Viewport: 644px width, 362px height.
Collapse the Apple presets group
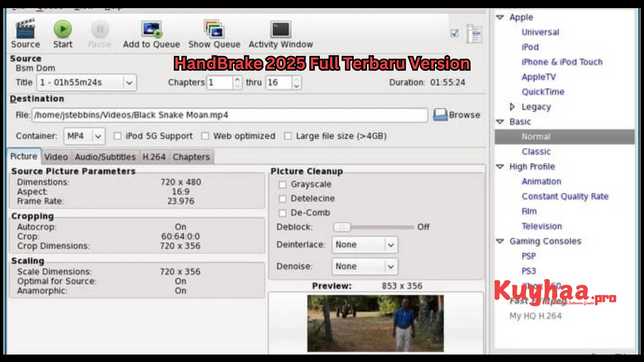(500, 17)
